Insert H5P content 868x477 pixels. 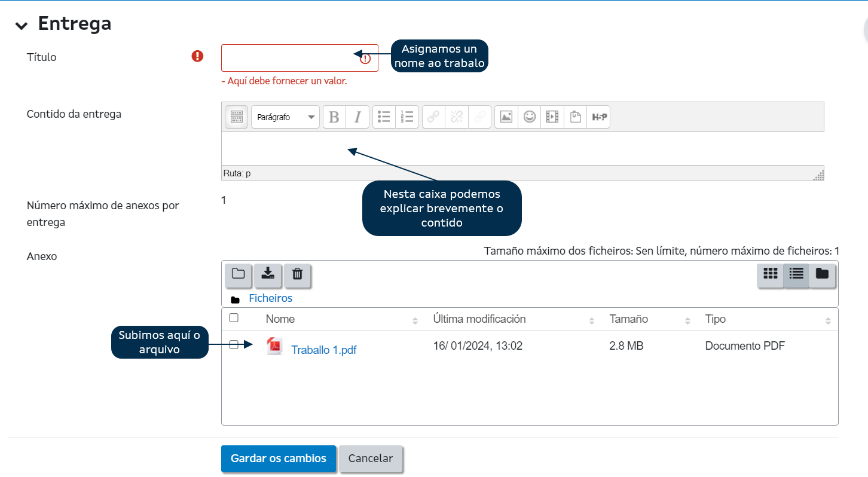pos(599,117)
